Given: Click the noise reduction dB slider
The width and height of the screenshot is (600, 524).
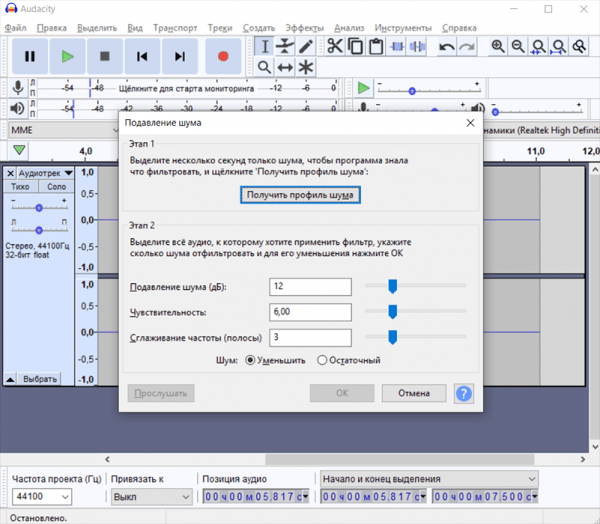Looking at the screenshot, I should 392,286.
